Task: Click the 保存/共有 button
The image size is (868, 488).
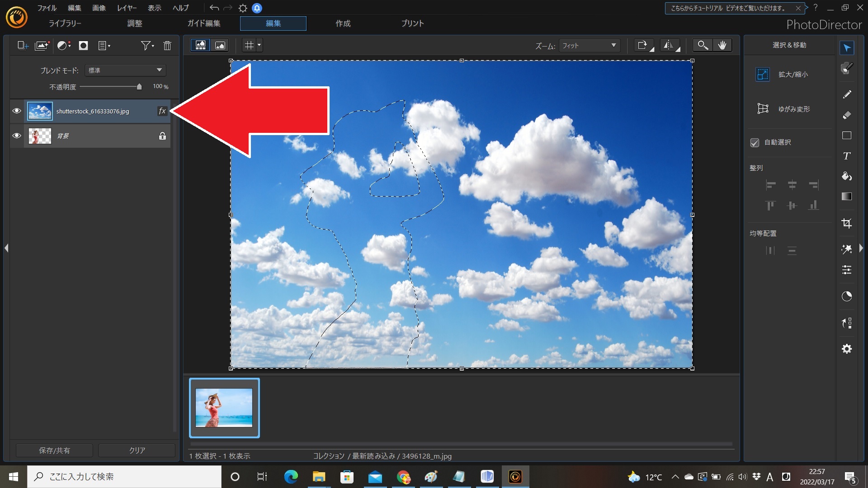Action: (x=54, y=450)
